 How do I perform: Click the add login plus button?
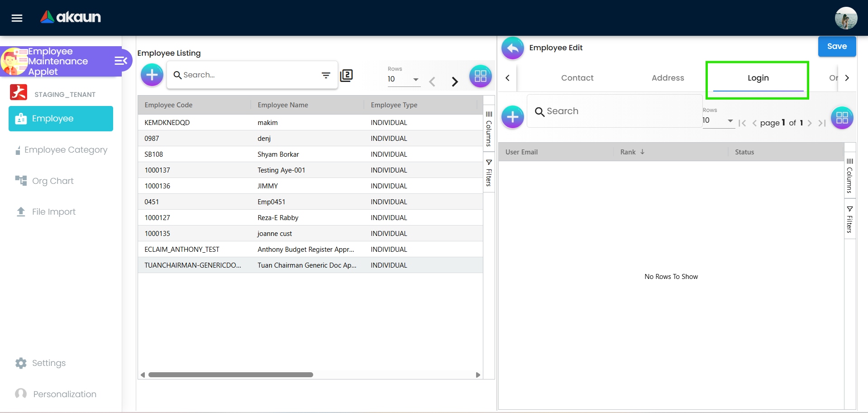coord(512,117)
